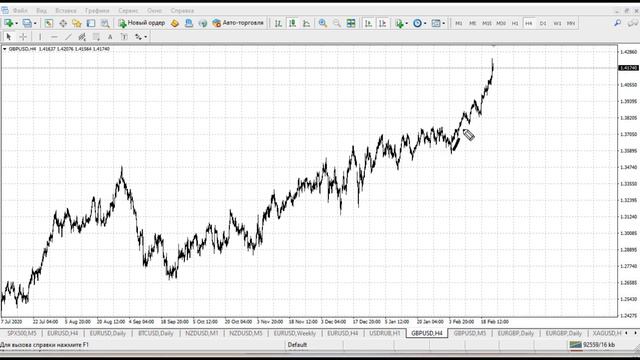
Task: Open the Графики menu
Action: coord(97,11)
